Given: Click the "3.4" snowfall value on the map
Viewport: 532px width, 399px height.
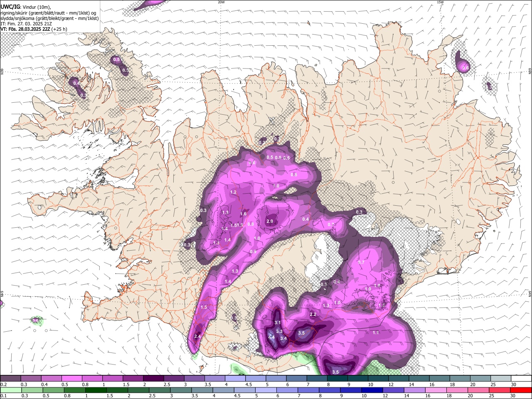Looking at the screenshot, I should [283, 338].
